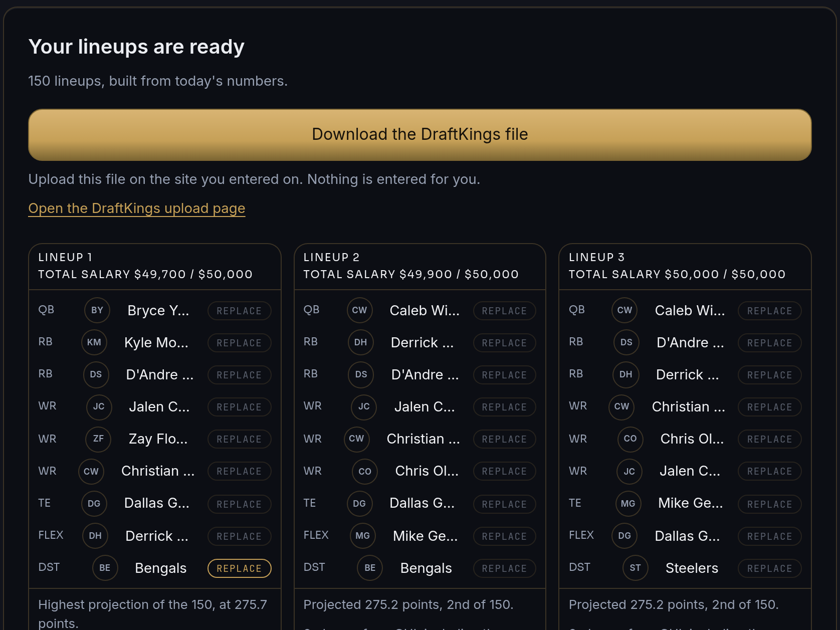840x630 pixels.
Task: Click the 'LINEUP 3' header label
Action: pyautogui.click(x=597, y=257)
